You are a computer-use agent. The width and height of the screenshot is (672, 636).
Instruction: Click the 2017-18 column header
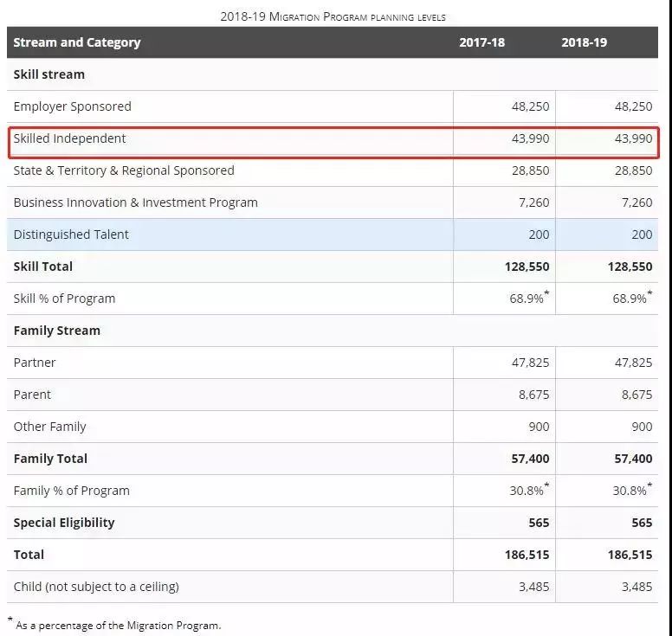click(x=481, y=42)
